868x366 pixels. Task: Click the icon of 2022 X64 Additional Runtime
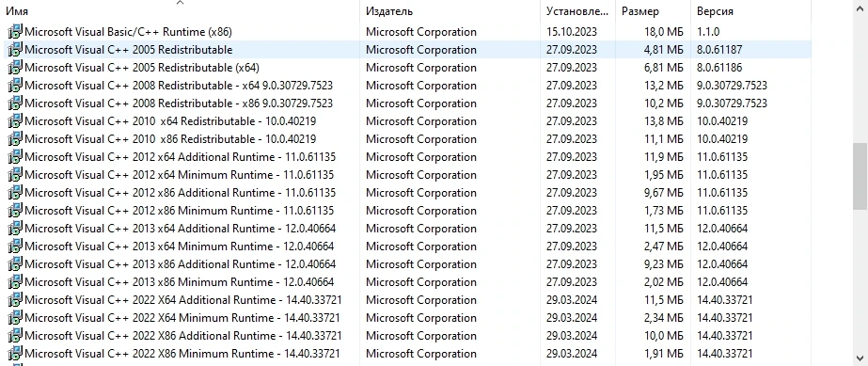(15, 299)
